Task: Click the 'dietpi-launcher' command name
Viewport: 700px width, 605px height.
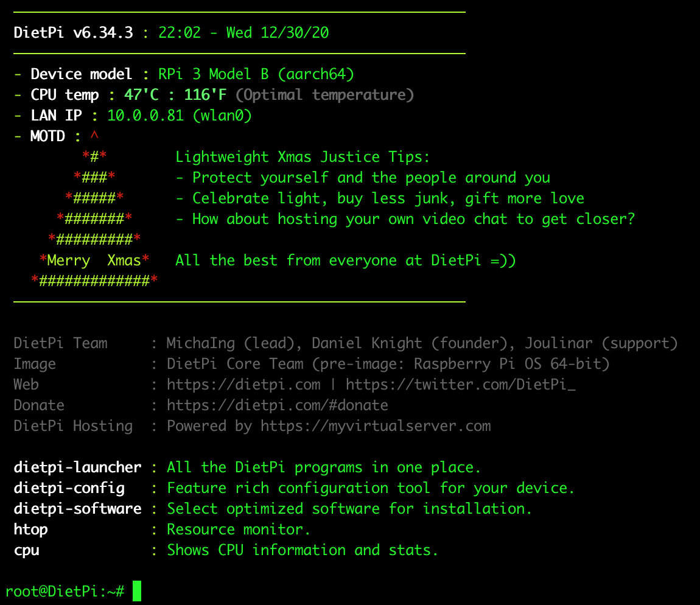Action: coord(78,467)
